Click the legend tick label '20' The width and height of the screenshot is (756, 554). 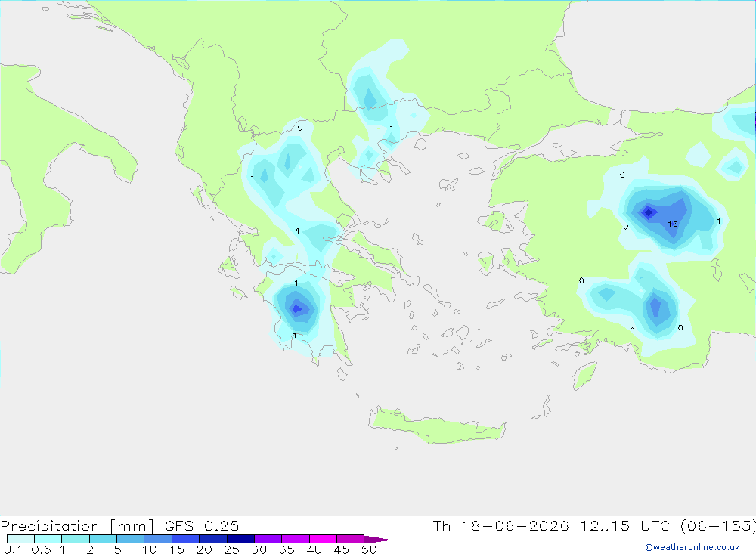click(x=204, y=549)
